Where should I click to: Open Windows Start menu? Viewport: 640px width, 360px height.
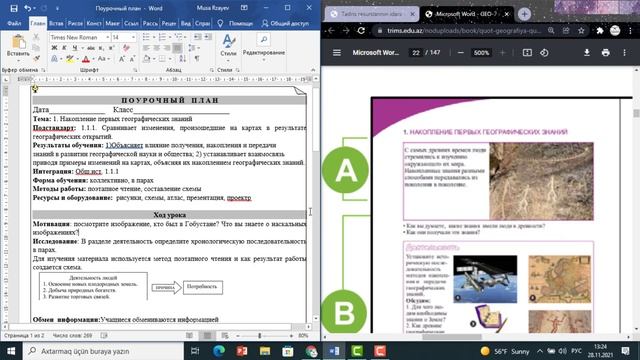[x=11, y=351]
